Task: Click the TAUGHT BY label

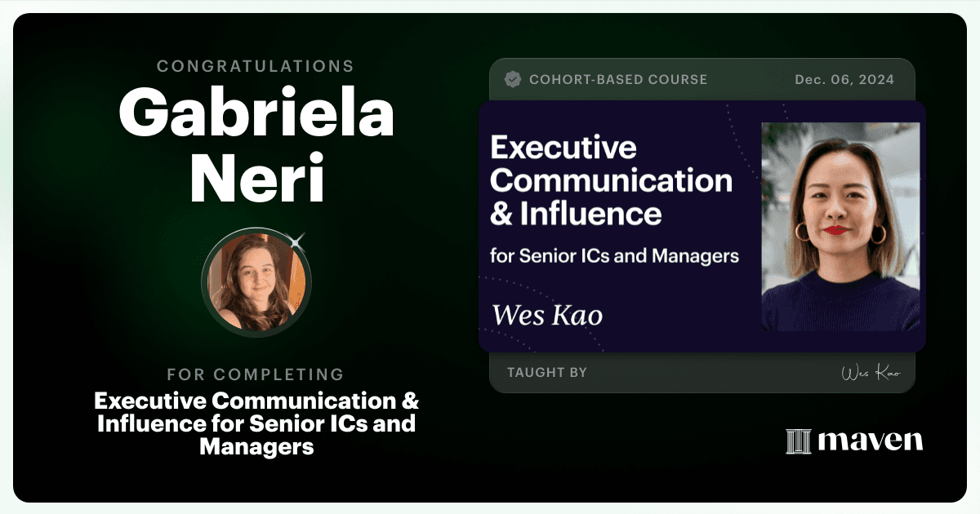Action: click(547, 372)
